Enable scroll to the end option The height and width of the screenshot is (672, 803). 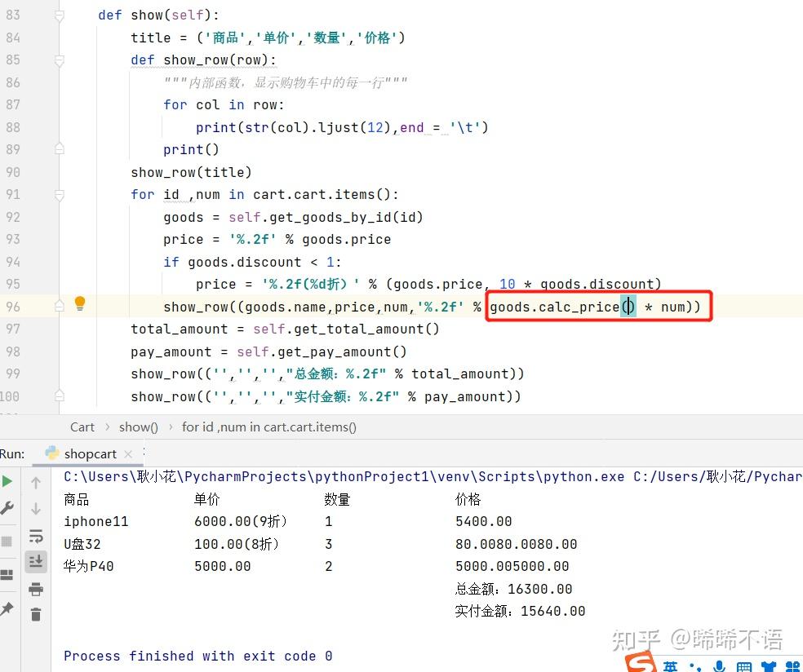(x=34, y=561)
